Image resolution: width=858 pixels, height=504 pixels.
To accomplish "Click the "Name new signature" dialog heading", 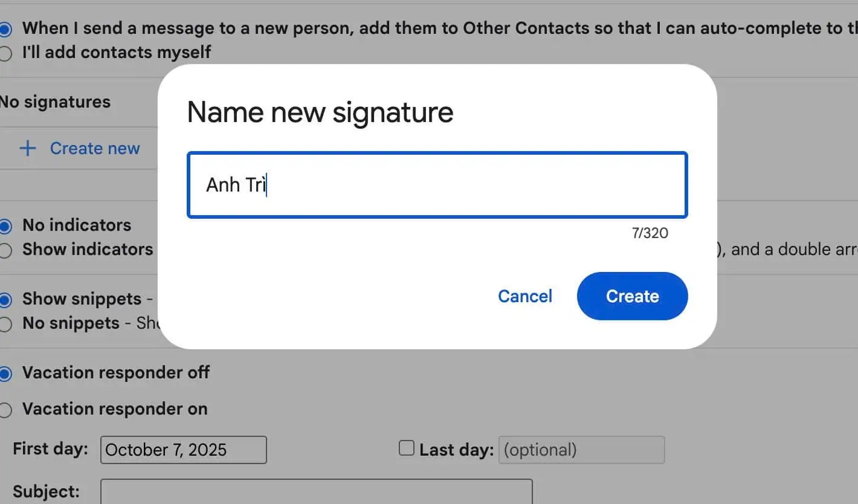I will pos(320,112).
